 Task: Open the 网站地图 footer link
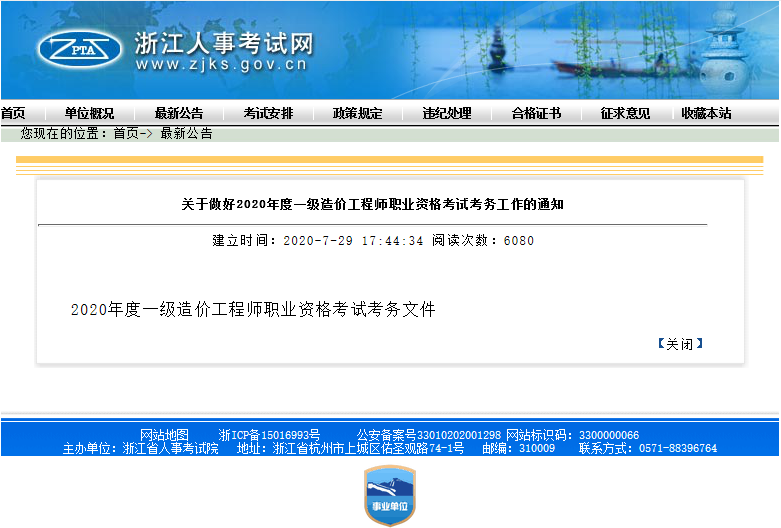click(x=164, y=435)
